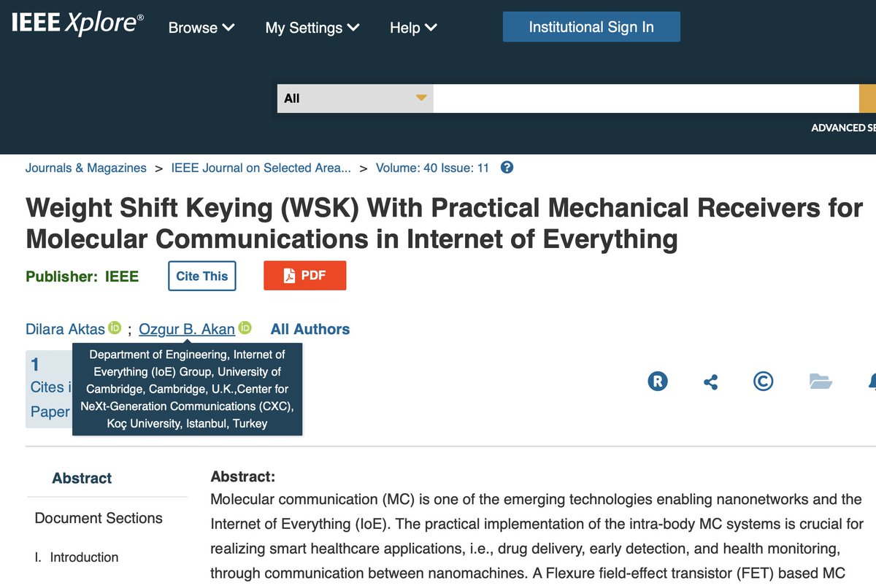View Ozgur B. Akan's ORCID profile

point(245,328)
